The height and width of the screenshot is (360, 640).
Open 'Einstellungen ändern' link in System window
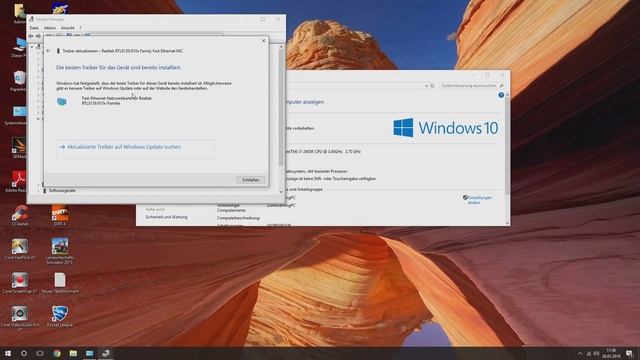coord(480,200)
